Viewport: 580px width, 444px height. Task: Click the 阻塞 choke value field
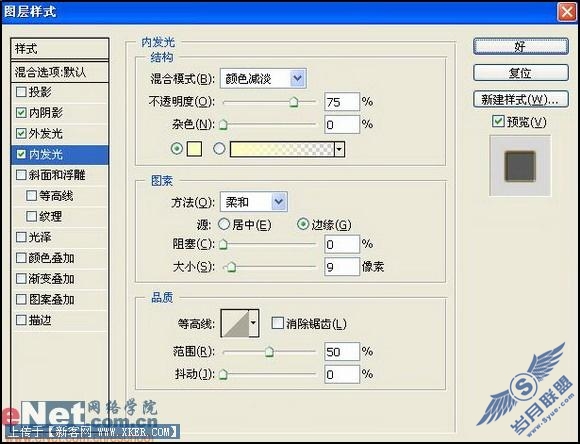(x=342, y=244)
